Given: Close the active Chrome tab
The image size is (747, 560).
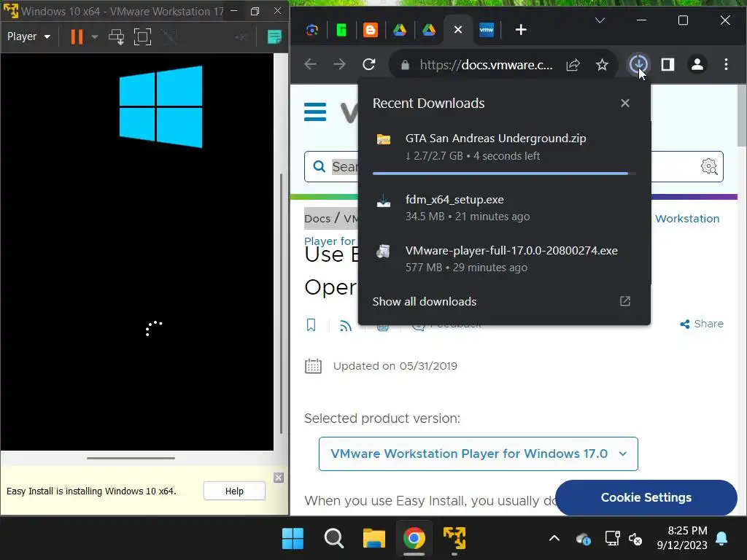Looking at the screenshot, I should 458,30.
